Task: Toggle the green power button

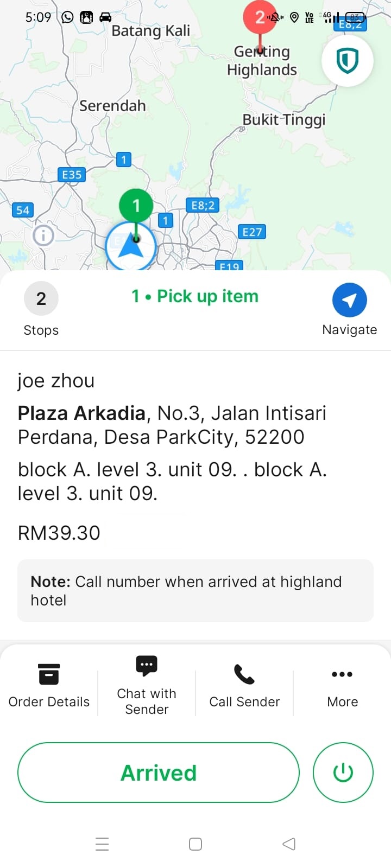Action: coord(343,773)
